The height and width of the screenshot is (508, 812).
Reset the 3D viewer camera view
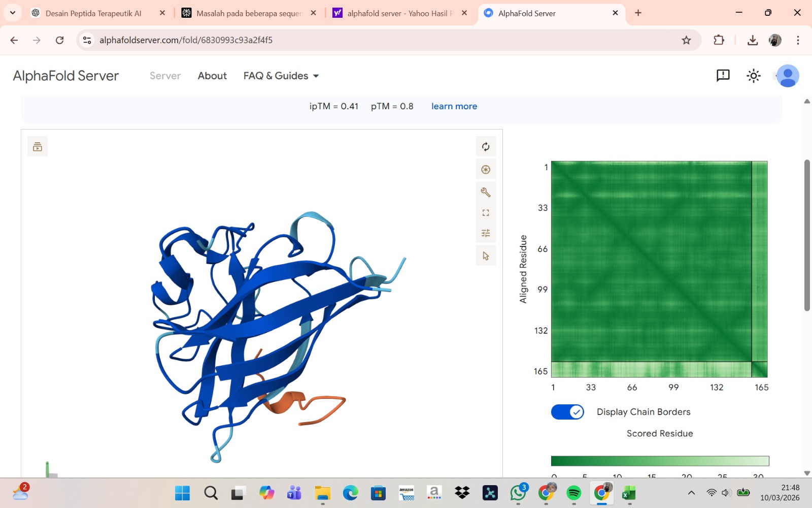pyautogui.click(x=486, y=147)
